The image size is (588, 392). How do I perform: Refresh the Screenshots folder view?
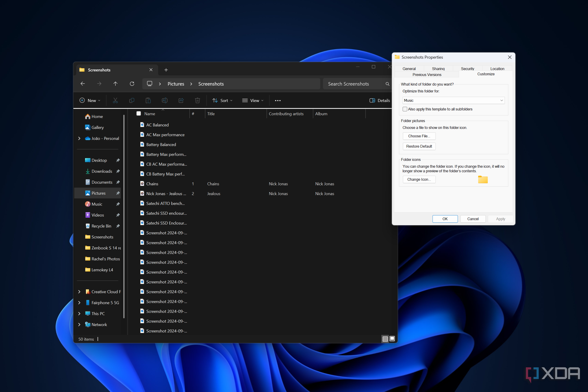[x=132, y=84]
